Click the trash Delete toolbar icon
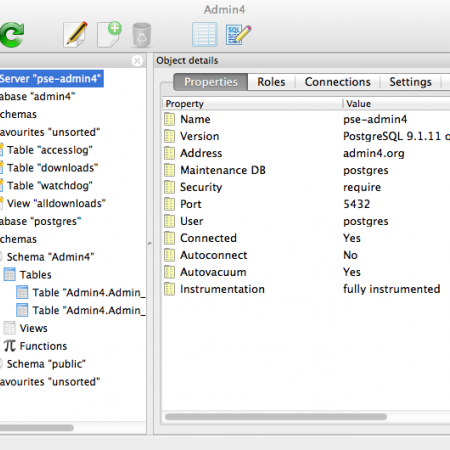 (142, 35)
